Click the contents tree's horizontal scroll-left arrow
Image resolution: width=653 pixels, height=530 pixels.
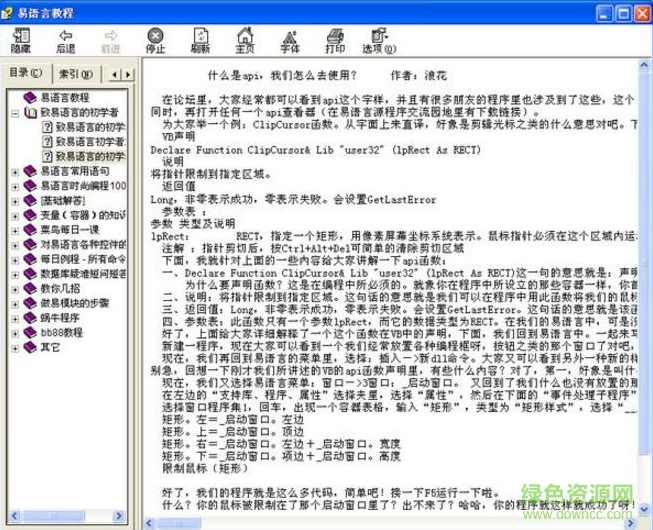pyautogui.click(x=15, y=516)
